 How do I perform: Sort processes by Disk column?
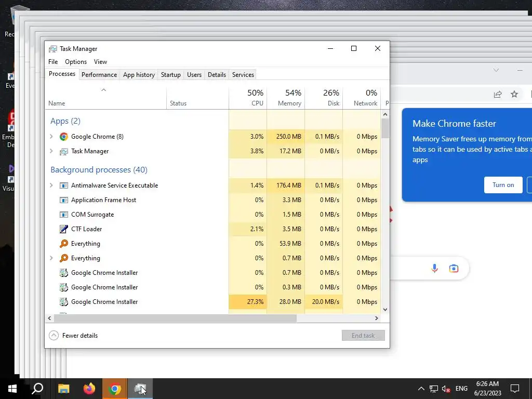coord(324,98)
